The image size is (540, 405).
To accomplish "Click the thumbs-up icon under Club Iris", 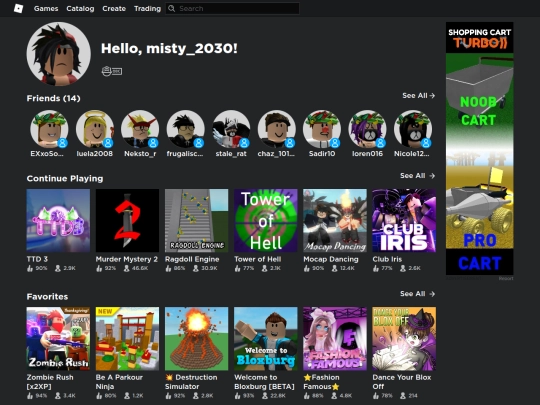I will tap(376, 268).
